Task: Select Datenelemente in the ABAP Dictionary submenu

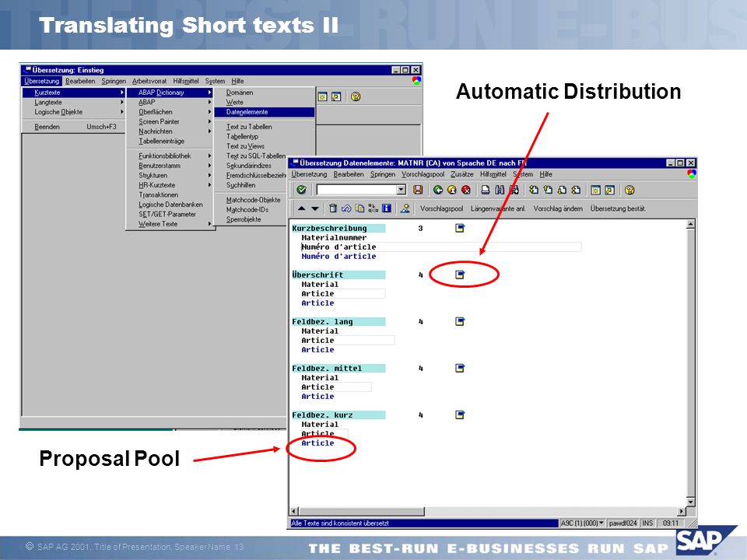Action: (265, 112)
